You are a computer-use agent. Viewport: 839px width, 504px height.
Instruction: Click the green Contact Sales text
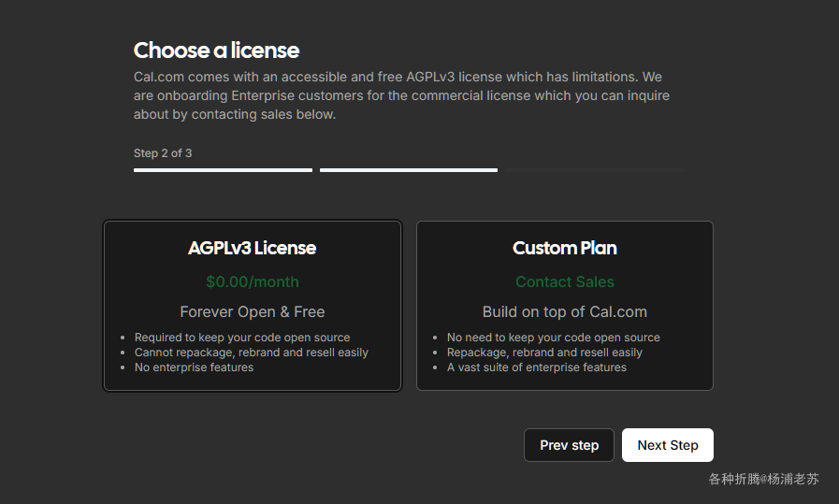click(x=565, y=281)
